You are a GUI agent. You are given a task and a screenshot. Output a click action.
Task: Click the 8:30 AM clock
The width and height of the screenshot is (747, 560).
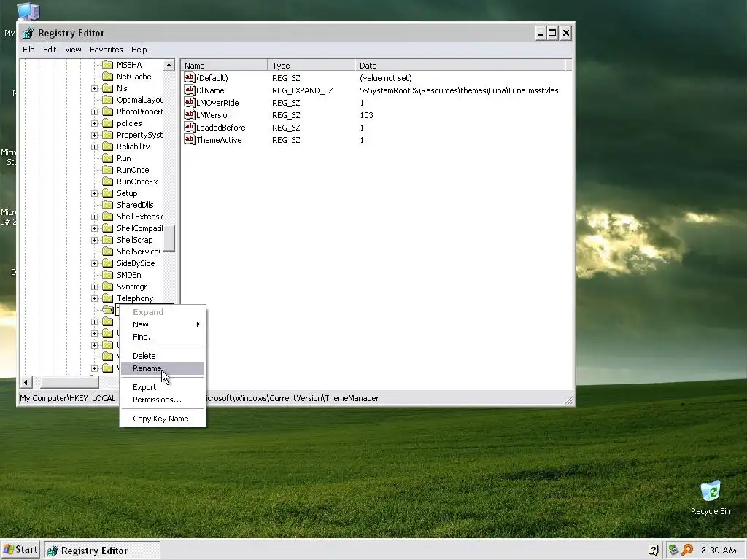pos(719,550)
